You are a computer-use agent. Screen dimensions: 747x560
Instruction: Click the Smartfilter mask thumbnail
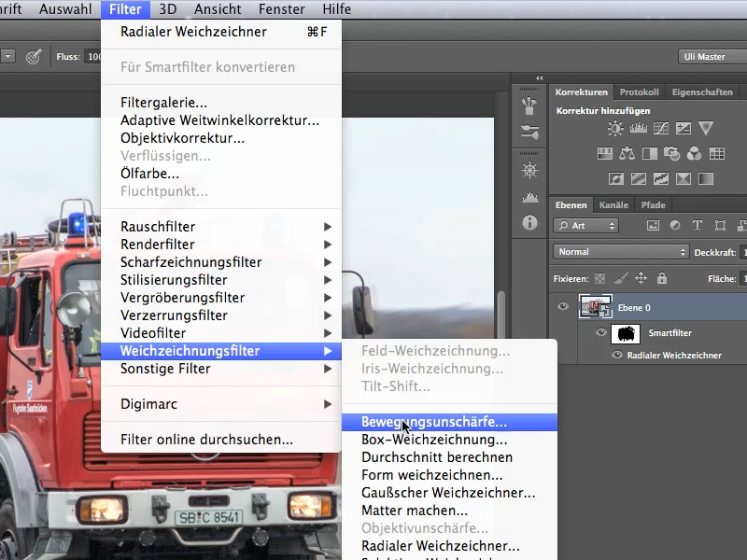click(x=626, y=333)
